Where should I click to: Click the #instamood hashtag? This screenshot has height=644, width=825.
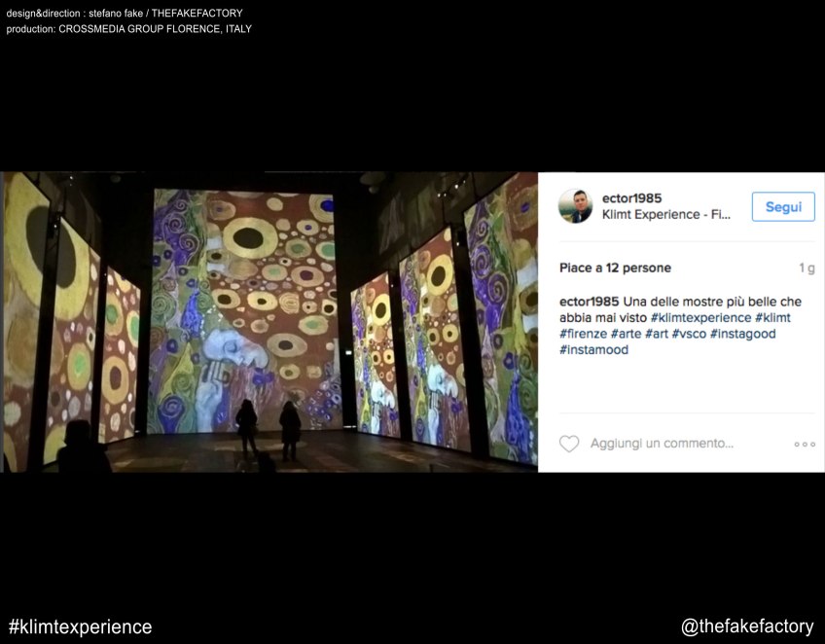[593, 349]
